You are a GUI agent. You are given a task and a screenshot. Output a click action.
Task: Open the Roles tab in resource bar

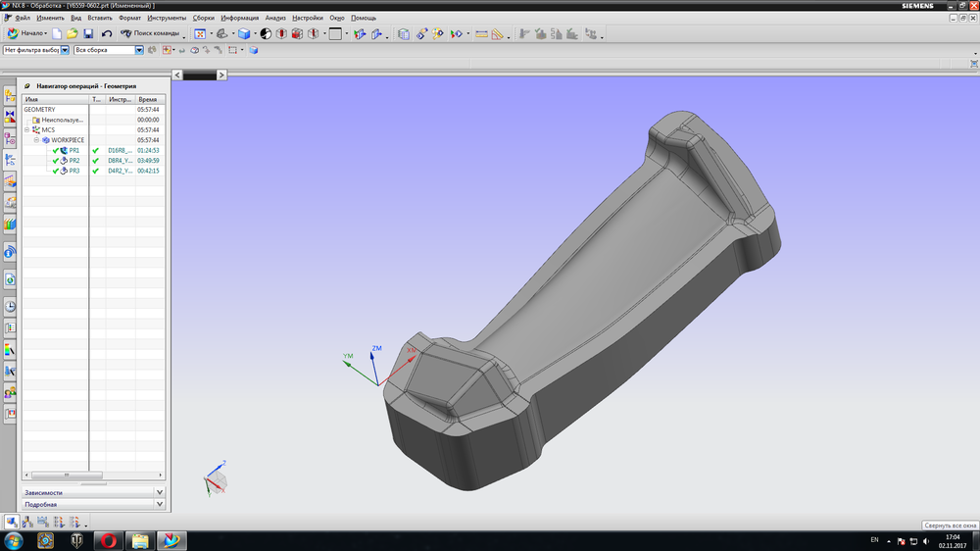pyautogui.click(x=10, y=392)
